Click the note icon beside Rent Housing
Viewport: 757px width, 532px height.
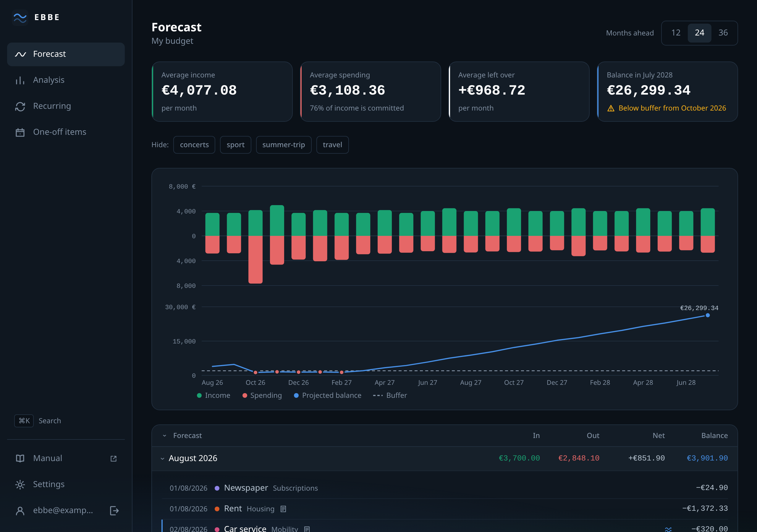283,509
